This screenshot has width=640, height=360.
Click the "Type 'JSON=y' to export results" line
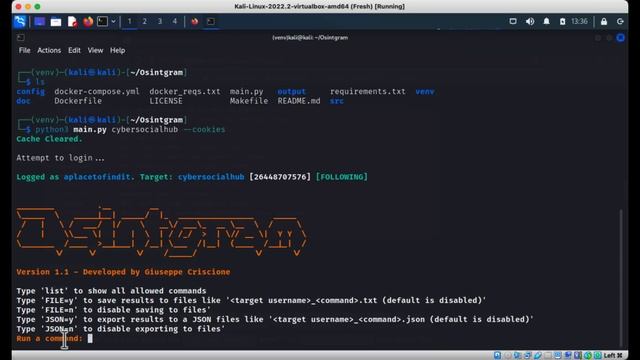pos(275,319)
